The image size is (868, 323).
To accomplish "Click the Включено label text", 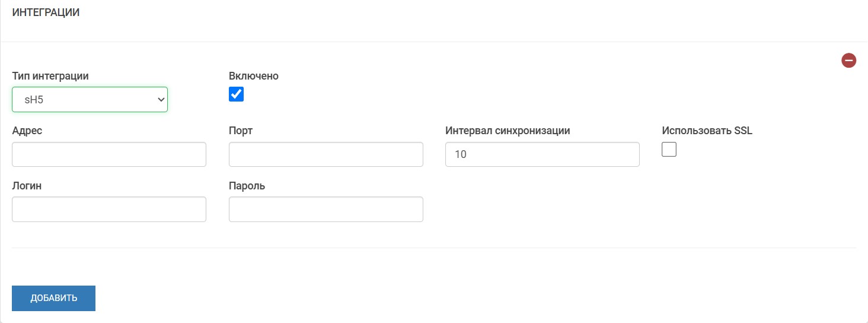I will (x=254, y=76).
